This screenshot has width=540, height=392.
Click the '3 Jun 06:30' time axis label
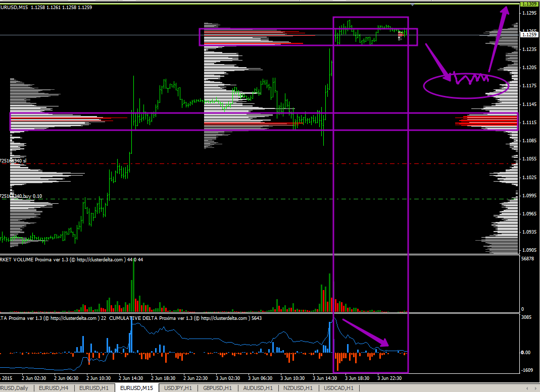pos(260,378)
